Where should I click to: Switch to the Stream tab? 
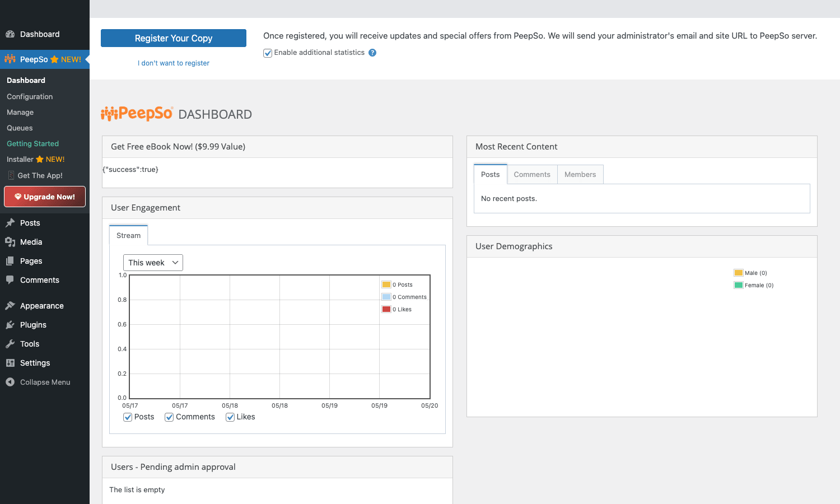[x=128, y=235]
